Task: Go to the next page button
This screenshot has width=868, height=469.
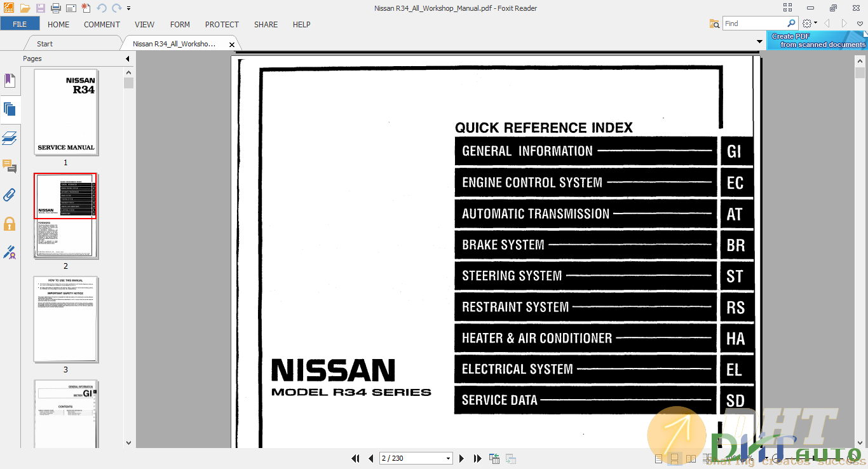Action: pos(461,458)
